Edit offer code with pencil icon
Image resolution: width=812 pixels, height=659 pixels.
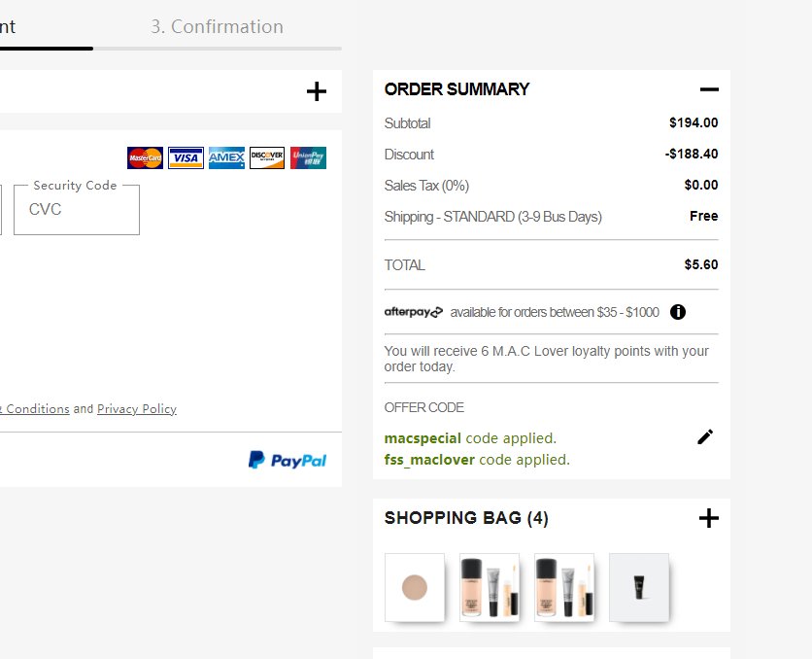click(x=705, y=437)
